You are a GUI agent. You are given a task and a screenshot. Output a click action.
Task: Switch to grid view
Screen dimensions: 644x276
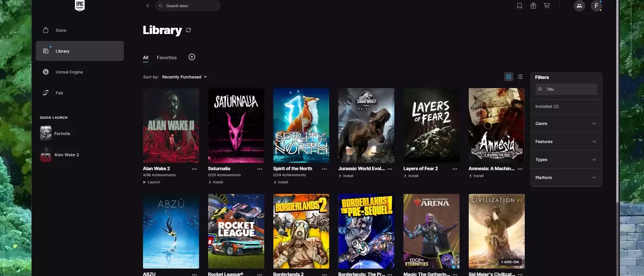coord(508,77)
